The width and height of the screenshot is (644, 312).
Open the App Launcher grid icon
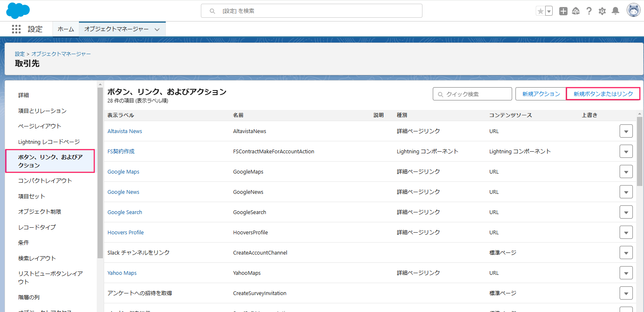click(16, 29)
